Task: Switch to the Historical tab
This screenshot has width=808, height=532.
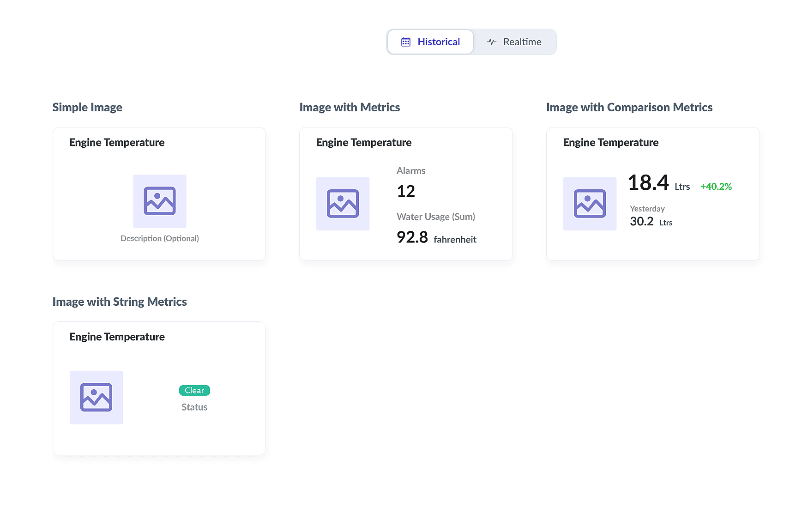Action: tap(430, 42)
